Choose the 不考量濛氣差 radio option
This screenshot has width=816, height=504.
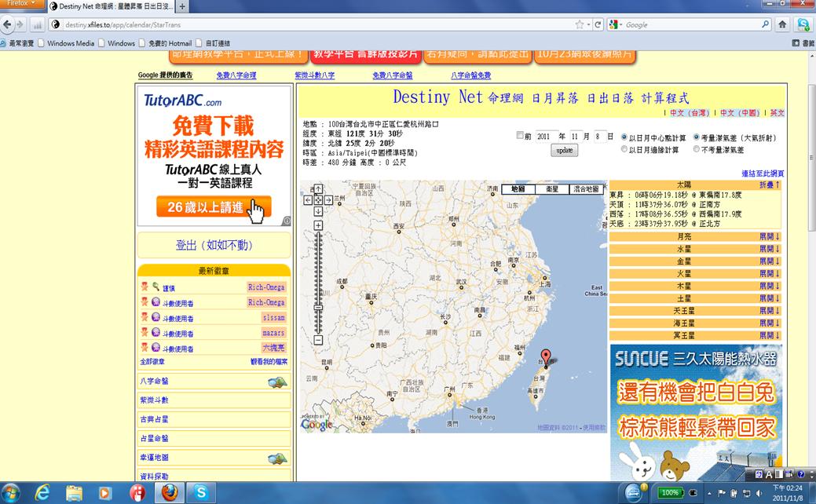tap(697, 149)
